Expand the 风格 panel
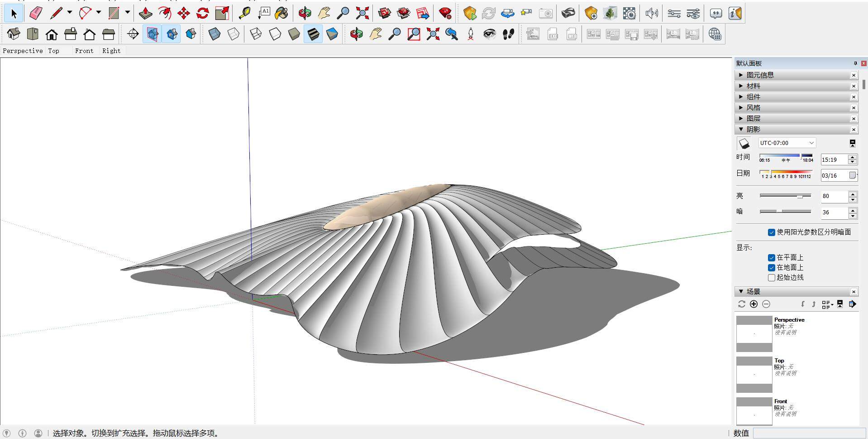Image resolution: width=868 pixels, height=439 pixels. click(796, 107)
